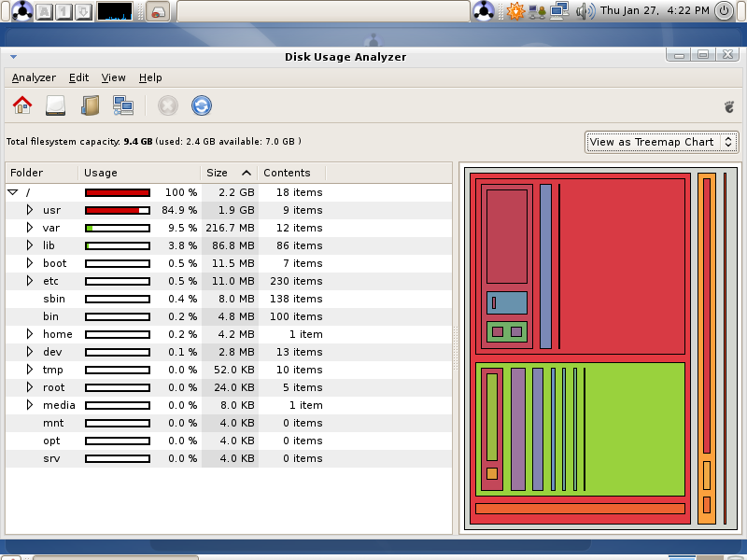Select the srv folder row
747x560 pixels.
(x=229, y=458)
